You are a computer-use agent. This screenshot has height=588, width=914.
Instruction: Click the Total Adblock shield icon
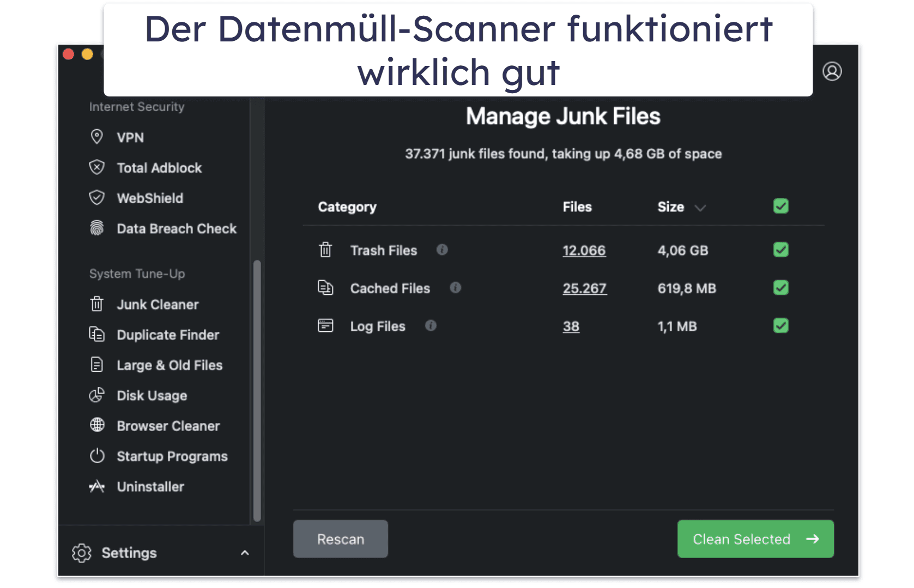[x=96, y=167]
